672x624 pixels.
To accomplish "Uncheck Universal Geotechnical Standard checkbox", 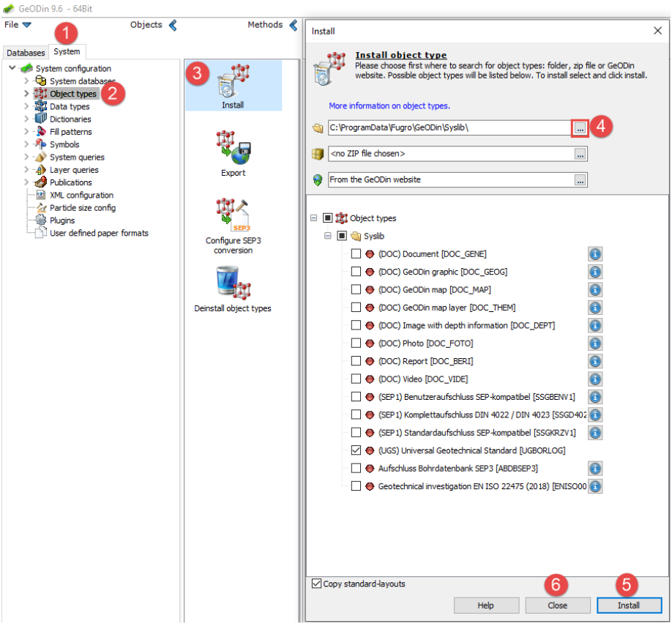I will [356, 450].
